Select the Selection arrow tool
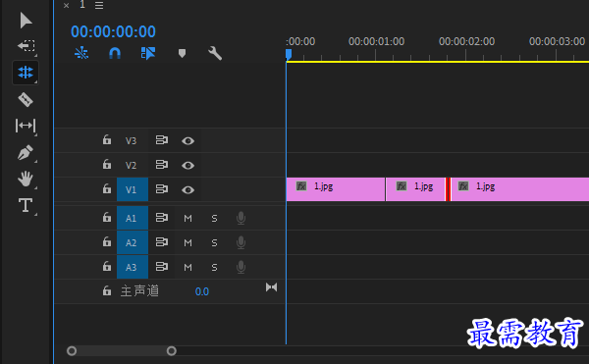Screen dimensions: 589x364 point(26,21)
